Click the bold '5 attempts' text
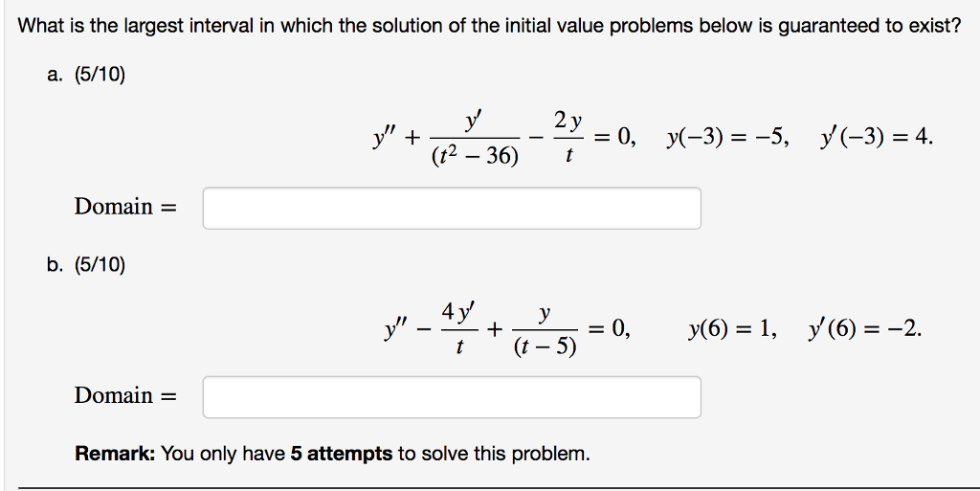This screenshot has height=491, width=980. (x=342, y=453)
